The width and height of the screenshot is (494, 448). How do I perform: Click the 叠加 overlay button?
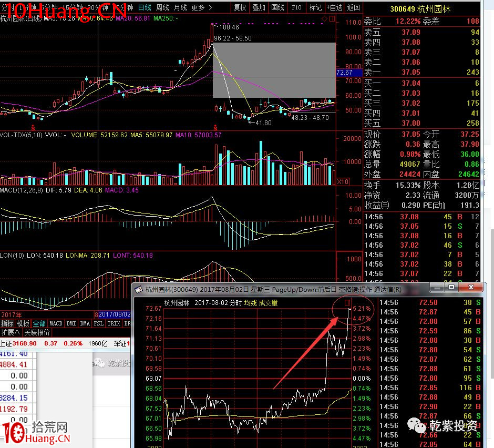pyautogui.click(x=259, y=7)
